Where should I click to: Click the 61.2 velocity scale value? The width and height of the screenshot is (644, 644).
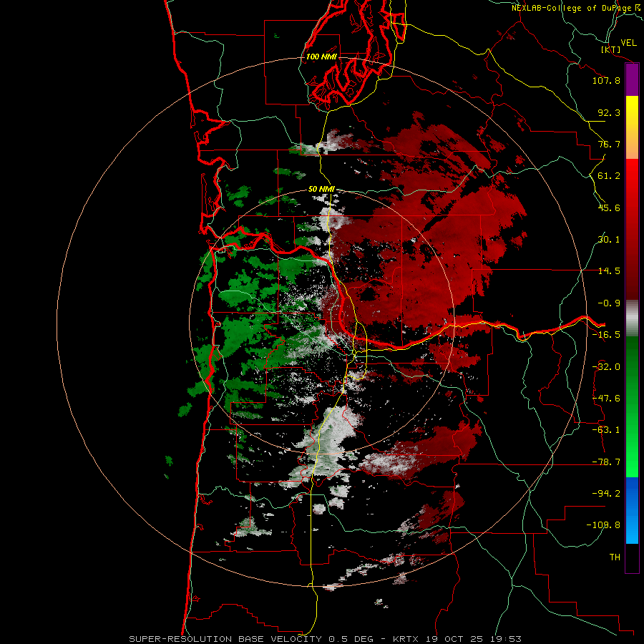pos(609,176)
